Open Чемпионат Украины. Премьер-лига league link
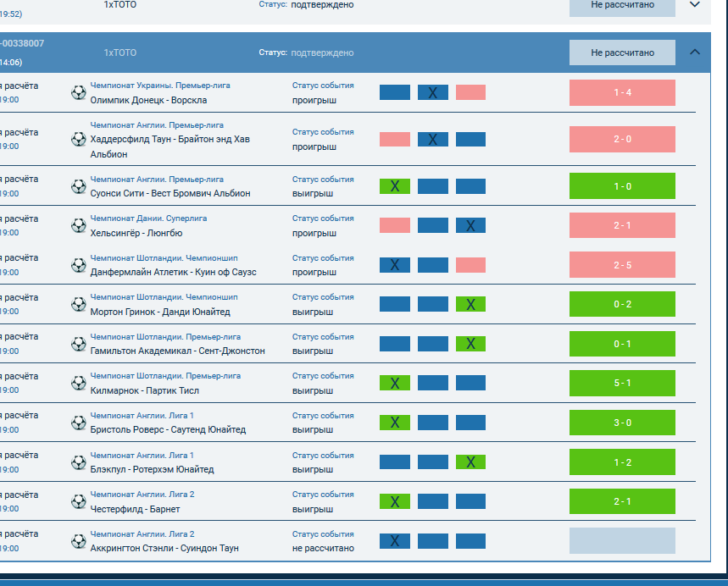 tap(160, 86)
